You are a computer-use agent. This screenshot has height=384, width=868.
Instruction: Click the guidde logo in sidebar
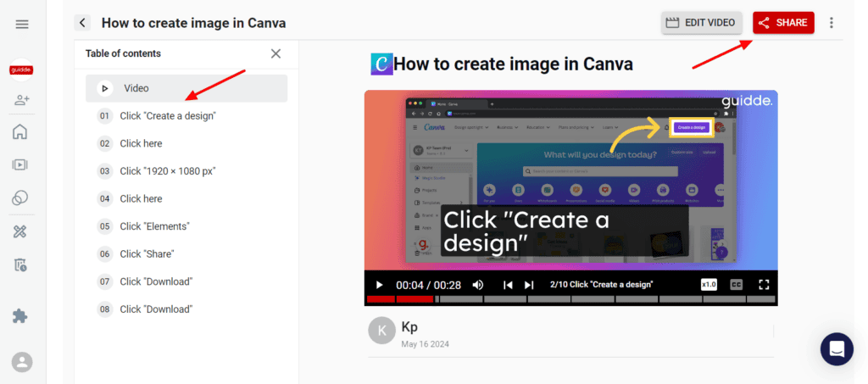21,70
